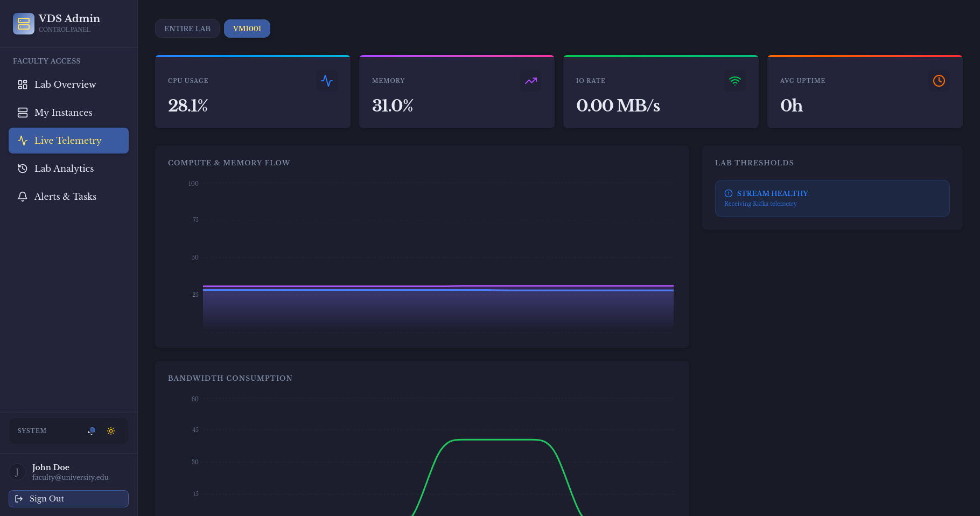
Task: Select Live Telemetry in the sidebar
Action: 68,141
